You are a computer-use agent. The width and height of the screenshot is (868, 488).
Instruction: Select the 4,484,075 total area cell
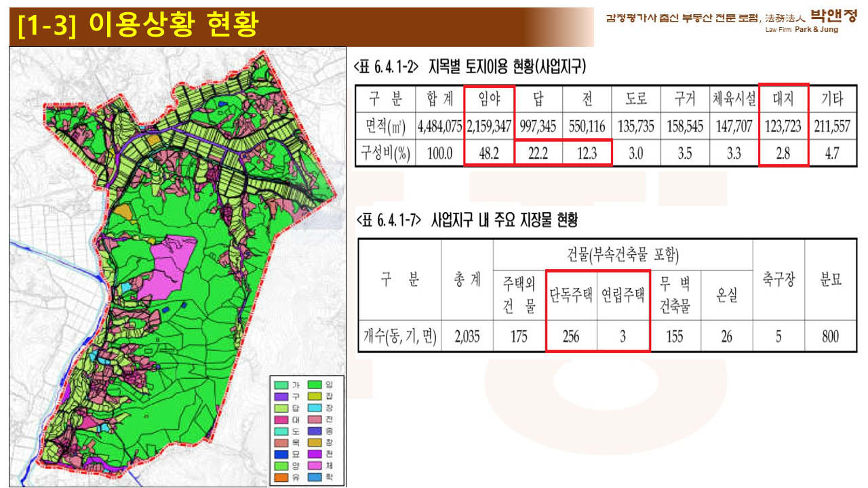(x=440, y=126)
